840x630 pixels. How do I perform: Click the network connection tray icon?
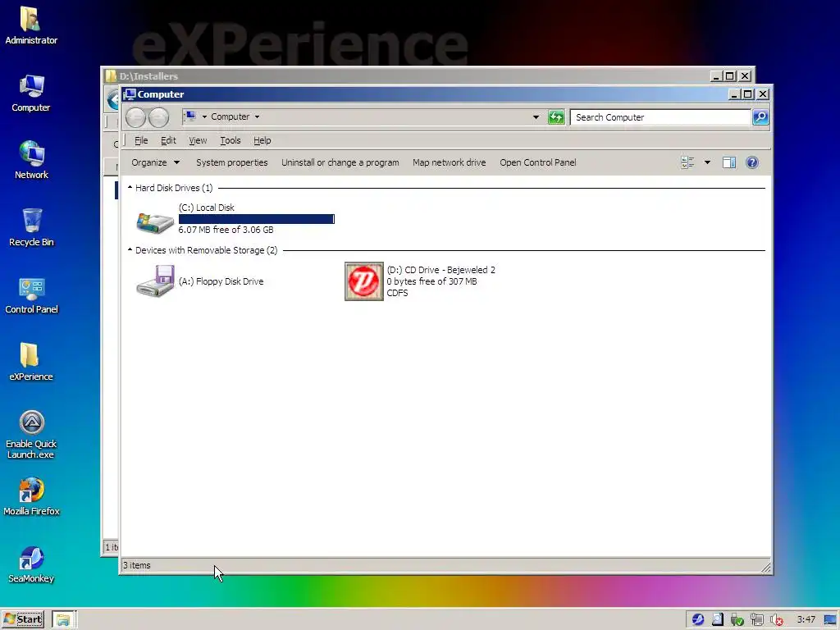click(x=756, y=620)
